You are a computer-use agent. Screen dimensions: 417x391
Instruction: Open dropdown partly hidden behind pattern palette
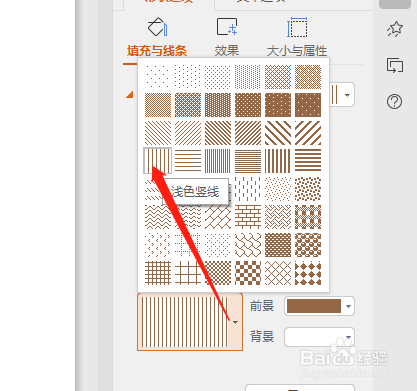click(347, 95)
